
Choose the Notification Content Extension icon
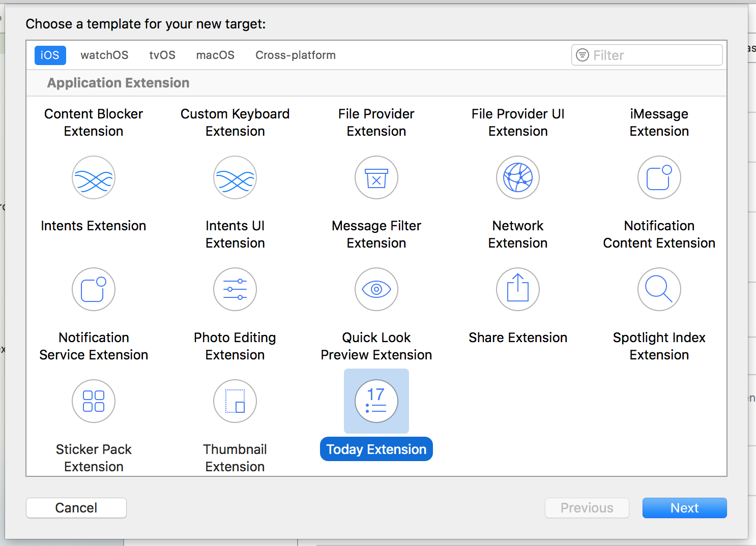[659, 177]
